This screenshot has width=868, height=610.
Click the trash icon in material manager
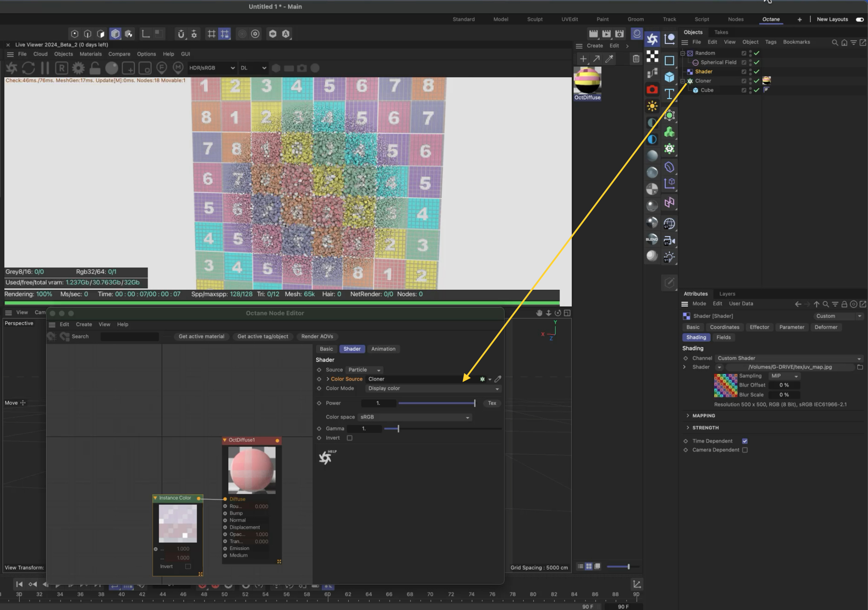pos(636,58)
